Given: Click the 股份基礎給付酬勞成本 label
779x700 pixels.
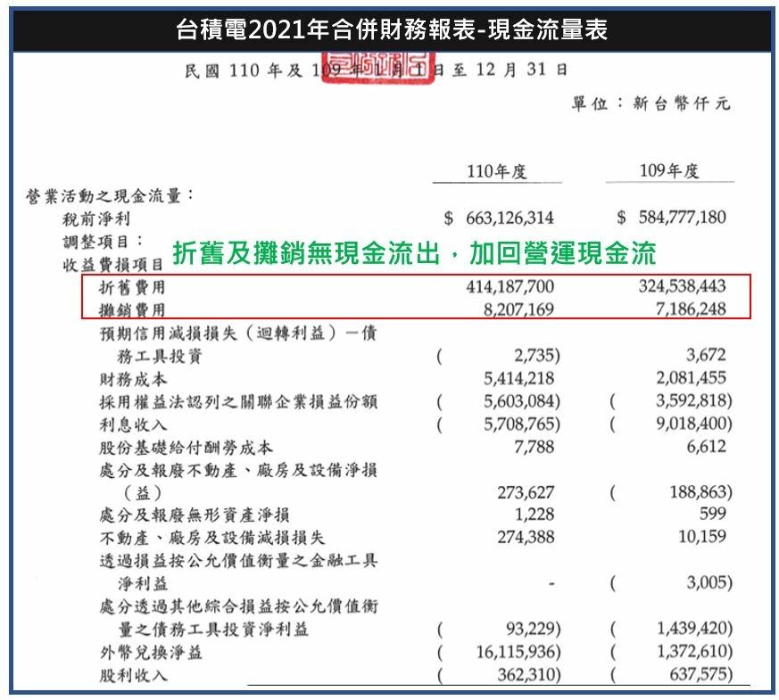Looking at the screenshot, I should click(186, 448).
